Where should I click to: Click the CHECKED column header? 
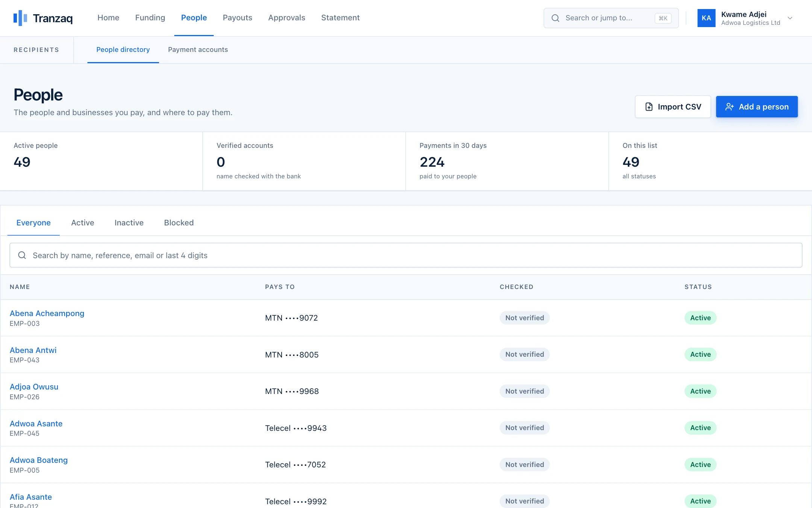point(517,287)
